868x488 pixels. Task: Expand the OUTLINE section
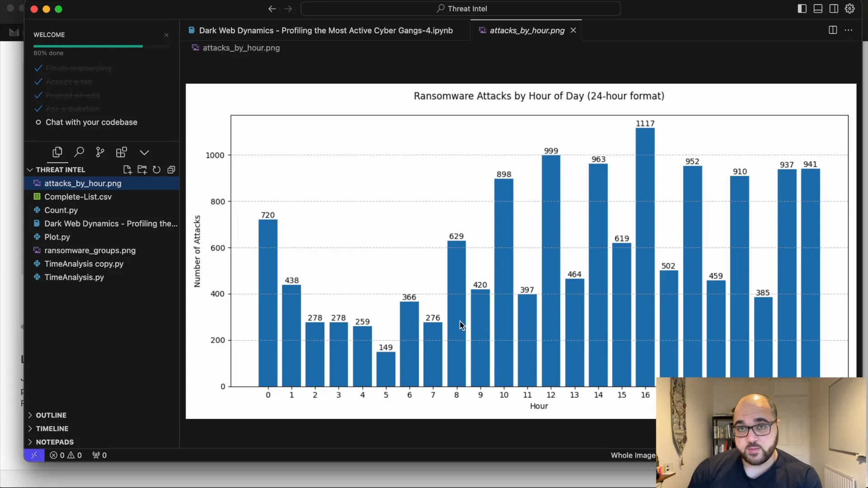point(51,415)
